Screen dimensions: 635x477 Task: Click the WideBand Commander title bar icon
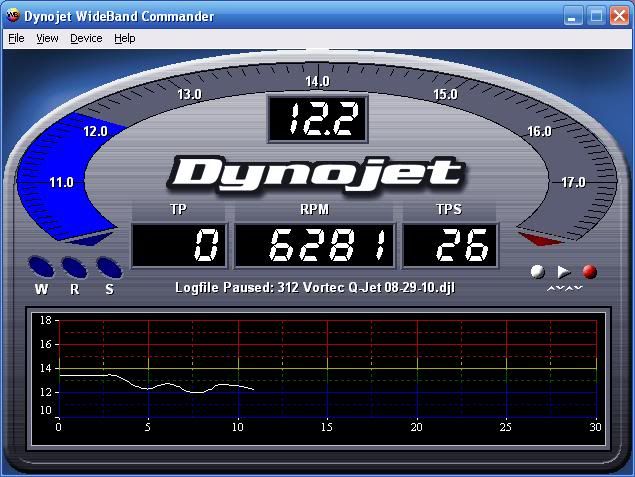[x=13, y=15]
